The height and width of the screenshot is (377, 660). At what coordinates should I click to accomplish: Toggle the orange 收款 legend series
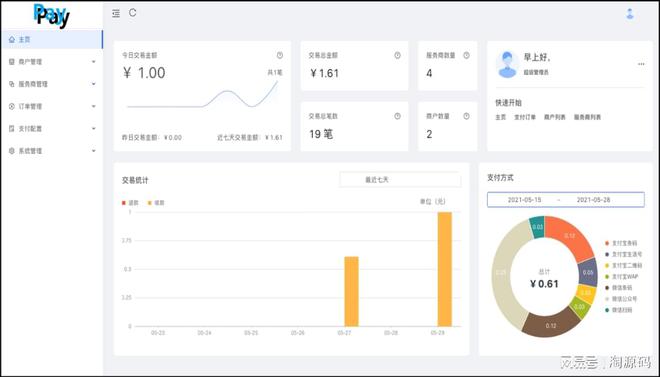tap(156, 203)
